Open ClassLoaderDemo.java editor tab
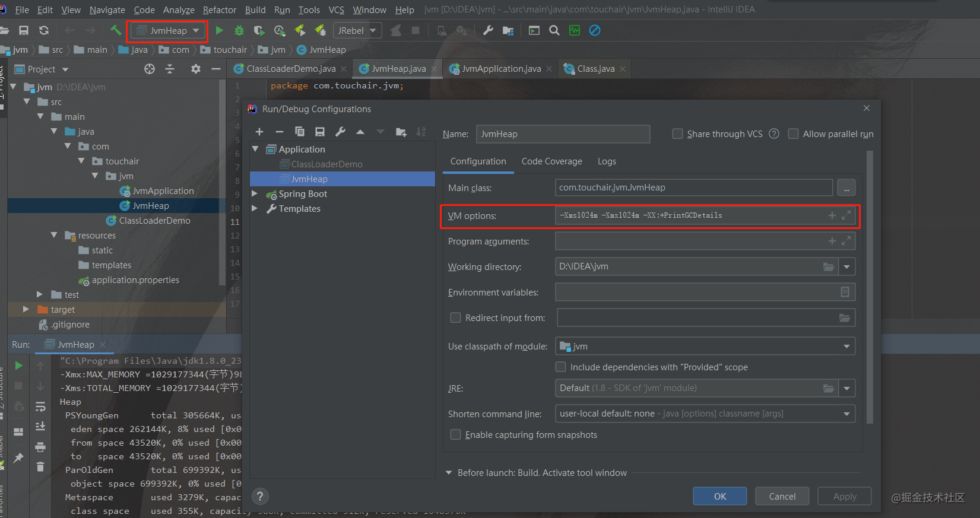Screen dimensions: 980x518 (291, 69)
